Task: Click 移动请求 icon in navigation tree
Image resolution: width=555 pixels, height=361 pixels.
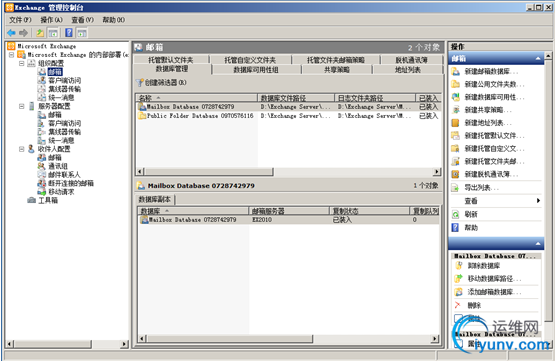Action: click(42, 192)
